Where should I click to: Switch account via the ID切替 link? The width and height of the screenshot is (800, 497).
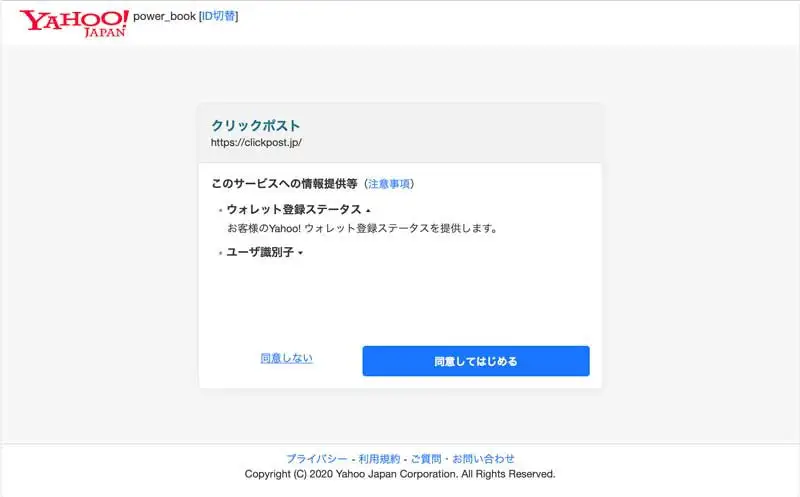218,16
